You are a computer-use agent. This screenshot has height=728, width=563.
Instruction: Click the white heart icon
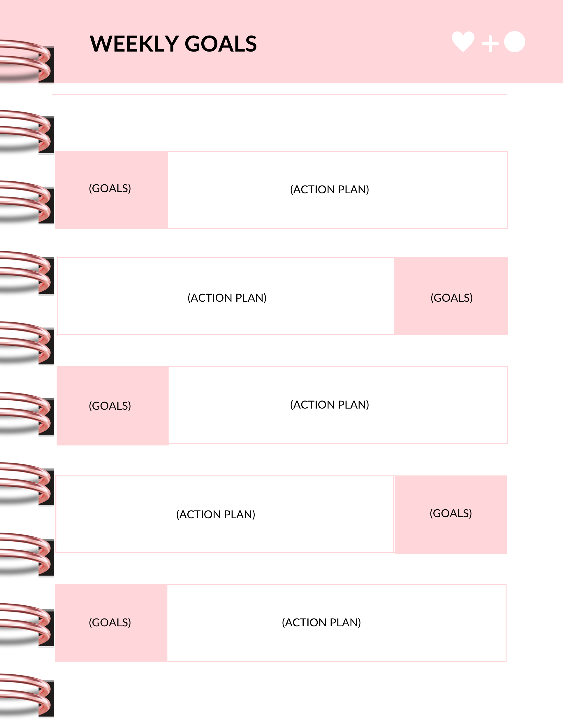coord(463,42)
